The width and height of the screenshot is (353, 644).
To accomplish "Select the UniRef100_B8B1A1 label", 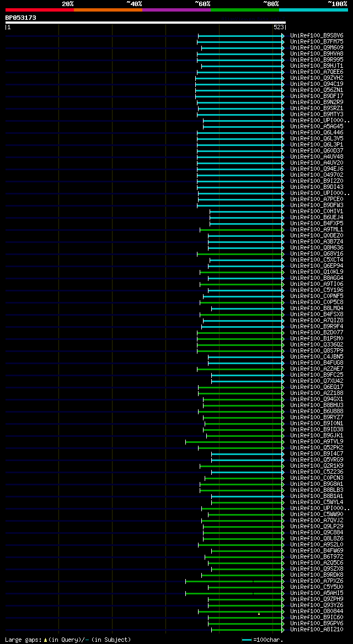I will click(x=317, y=496).
